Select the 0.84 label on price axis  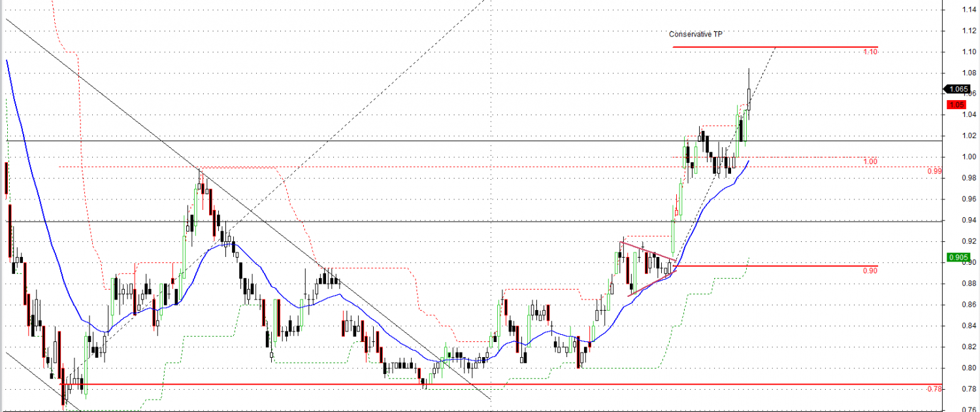[970, 326]
